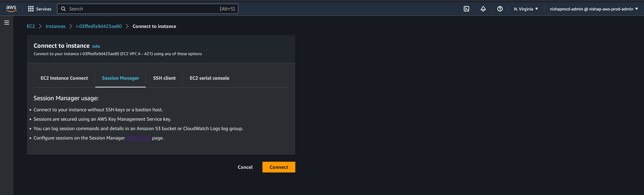
Task: Expand the N. Virginia region dropdown
Action: pos(526,9)
